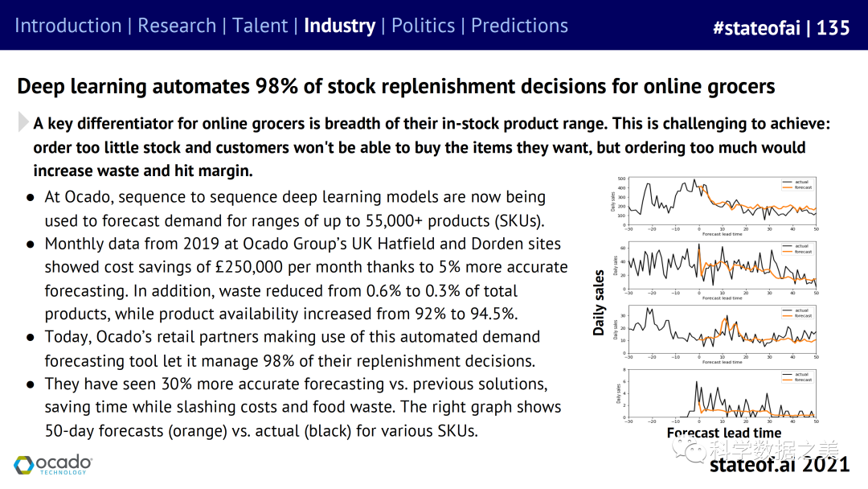Viewport: 868px width, 489px height.
Task: Click the slide title about stock replenishment
Action: [395, 86]
